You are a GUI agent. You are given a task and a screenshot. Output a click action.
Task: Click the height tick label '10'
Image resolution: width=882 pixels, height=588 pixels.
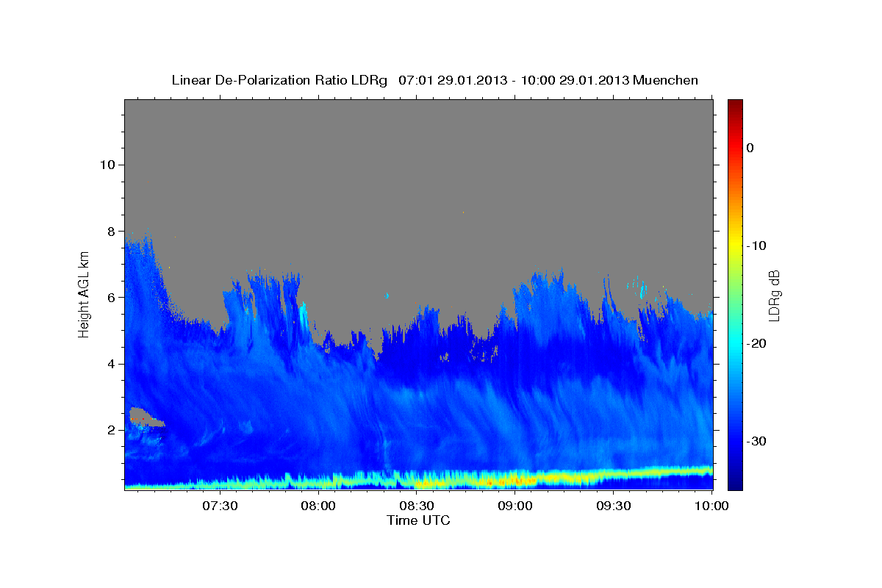(x=107, y=165)
